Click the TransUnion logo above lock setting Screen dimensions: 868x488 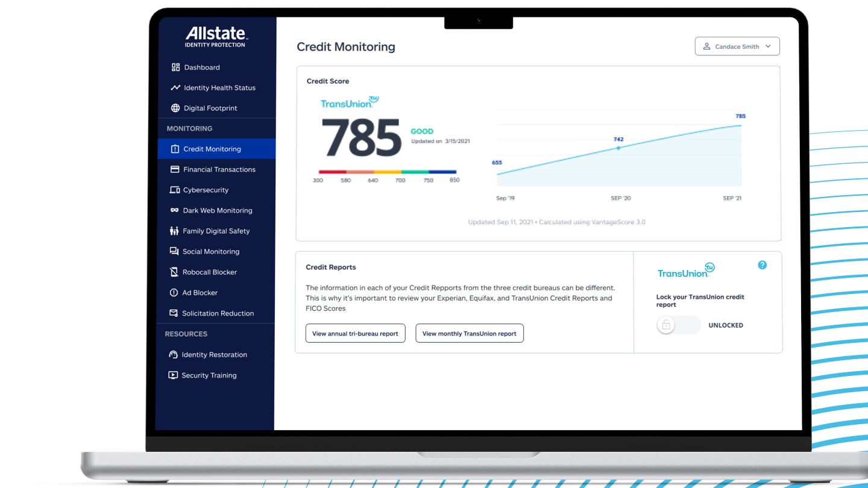click(686, 271)
